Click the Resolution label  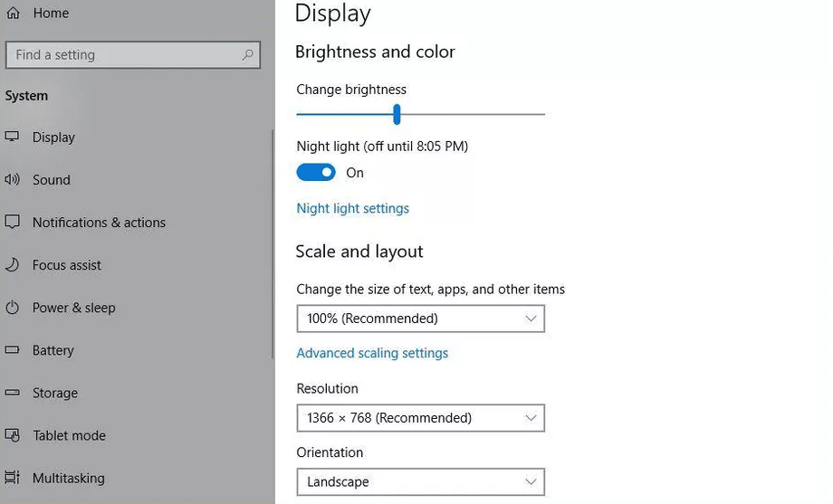click(x=327, y=388)
